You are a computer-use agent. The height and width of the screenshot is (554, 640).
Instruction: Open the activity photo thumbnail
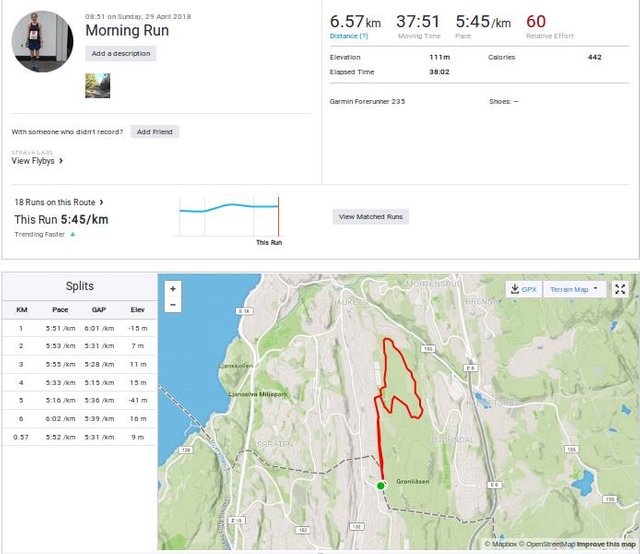click(98, 86)
